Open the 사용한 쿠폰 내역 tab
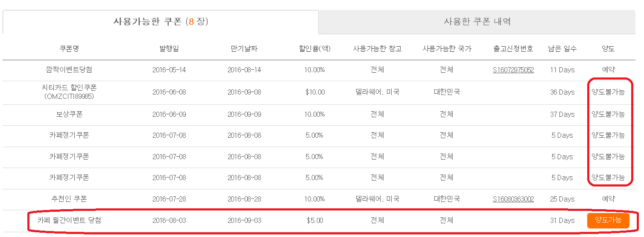 477,22
